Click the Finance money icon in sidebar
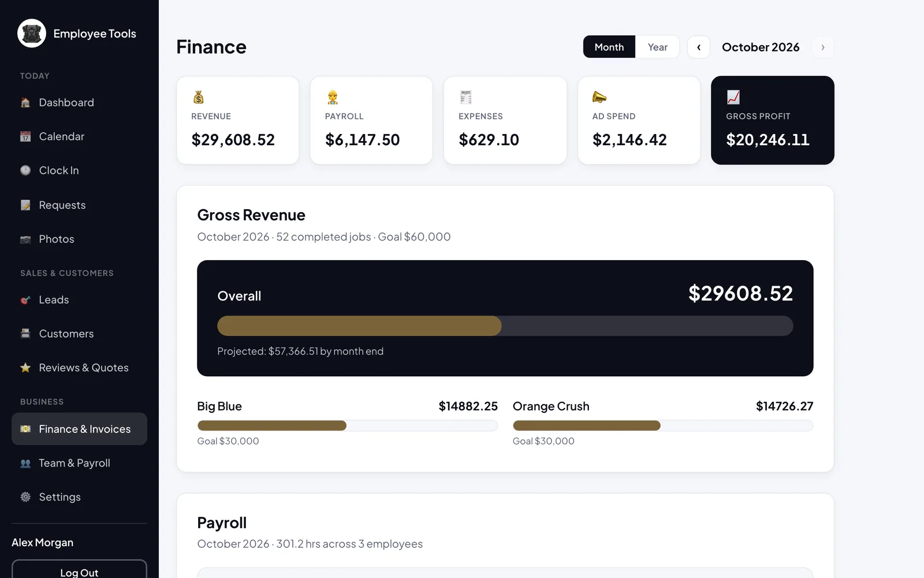The width and height of the screenshot is (924, 578). pos(25,429)
